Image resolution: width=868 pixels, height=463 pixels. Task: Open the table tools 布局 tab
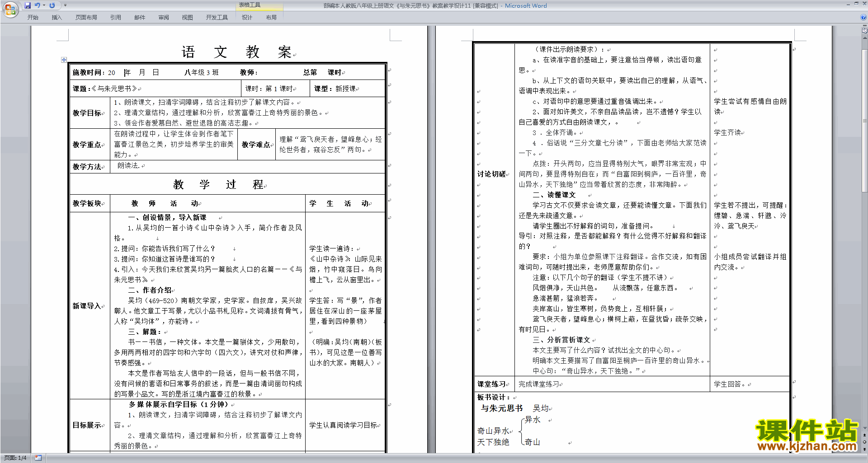[x=271, y=17]
